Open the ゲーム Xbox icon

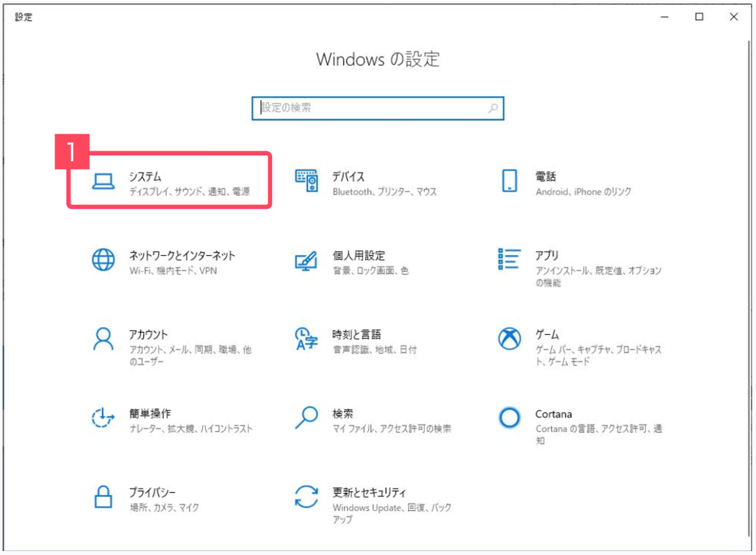[510, 339]
